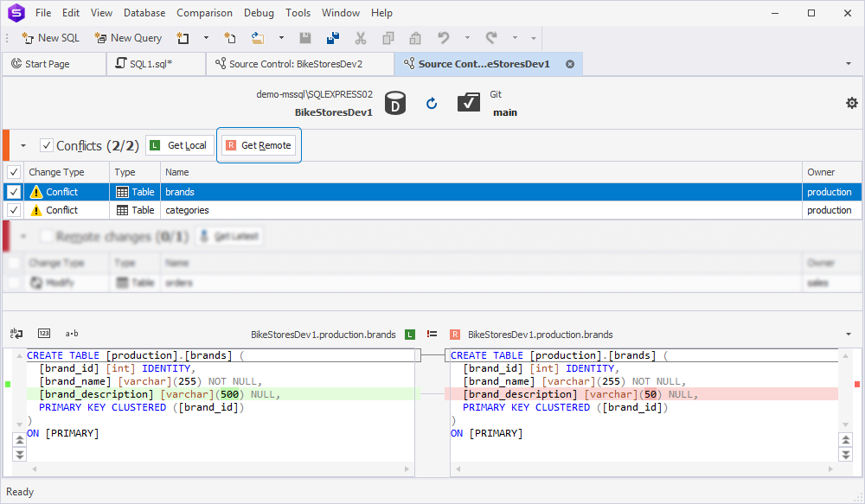The height and width of the screenshot is (504, 865).
Task: Click the Save icon in toolbar
Action: tap(305, 38)
